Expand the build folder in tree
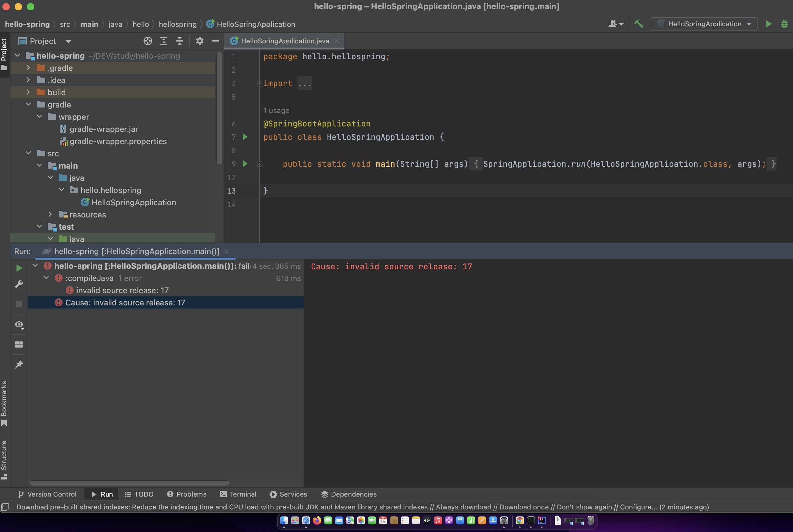Screen dimensions: 793x532 [x=28, y=92]
